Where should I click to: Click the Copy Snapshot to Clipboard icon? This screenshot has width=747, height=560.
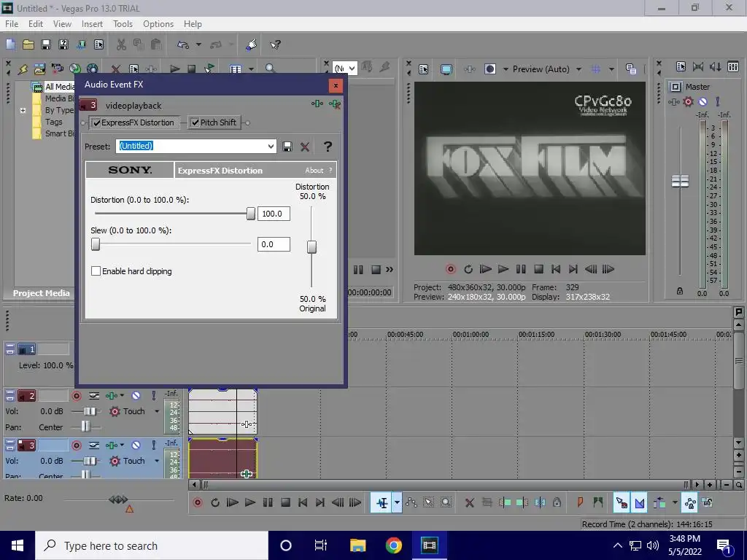pos(631,69)
